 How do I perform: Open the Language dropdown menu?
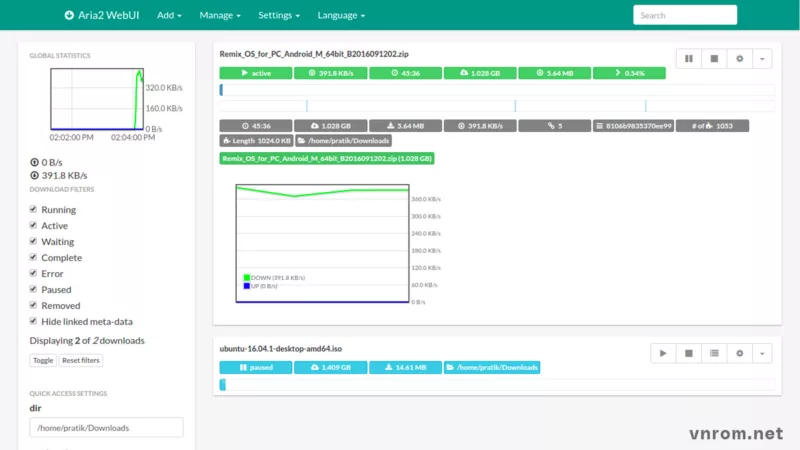point(341,15)
